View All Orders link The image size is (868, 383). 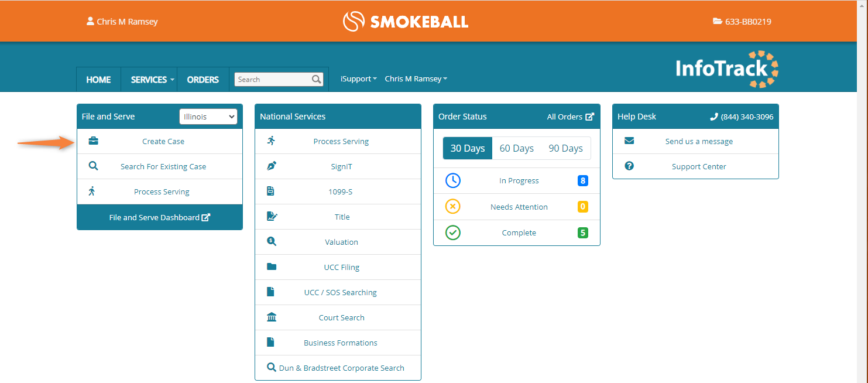[x=570, y=117]
